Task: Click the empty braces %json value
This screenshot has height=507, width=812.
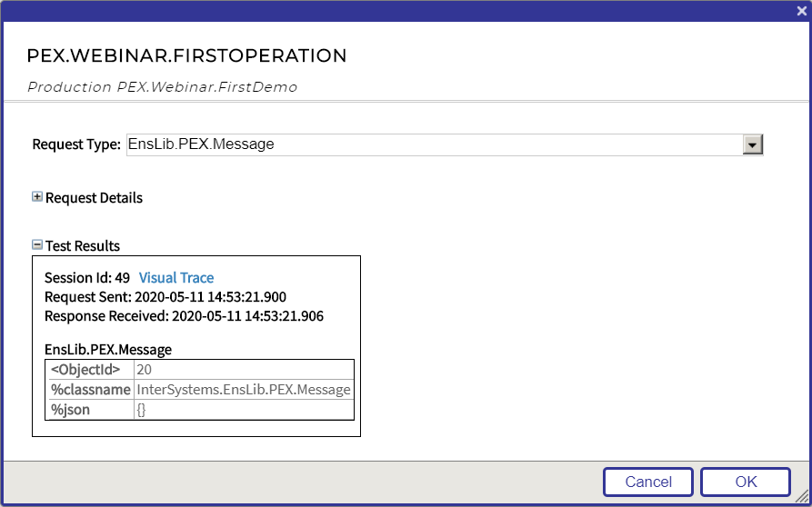Action: pos(141,410)
